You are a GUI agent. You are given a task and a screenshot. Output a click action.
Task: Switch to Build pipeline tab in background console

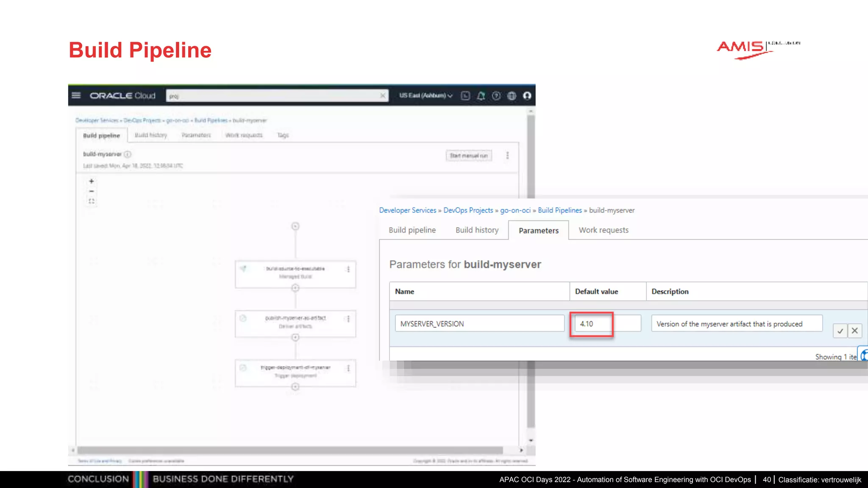(102, 136)
